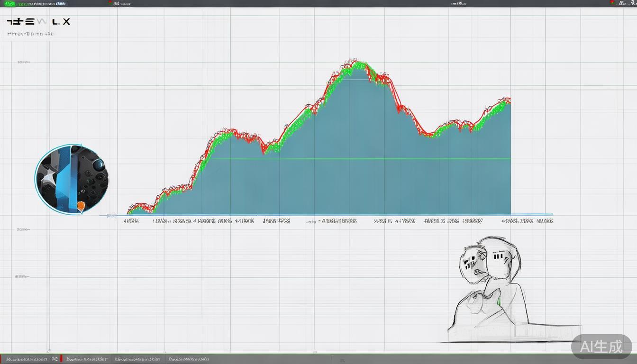Select the second tab in the bottom bar
Viewport: 637px width, 364px height.
coord(87,359)
